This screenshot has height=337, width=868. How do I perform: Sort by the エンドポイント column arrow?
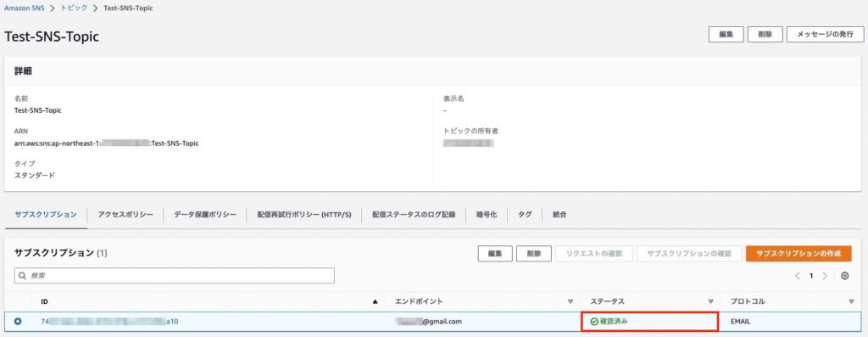pyautogui.click(x=570, y=301)
